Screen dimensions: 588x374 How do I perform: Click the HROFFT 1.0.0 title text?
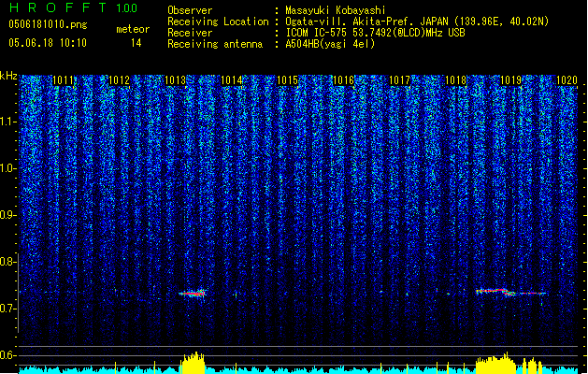coord(74,7)
